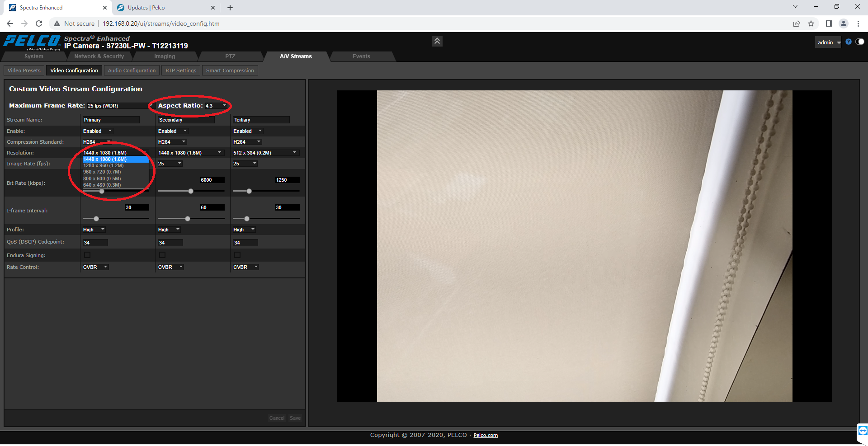The height and width of the screenshot is (446, 868).
Task: Select 1280 x 960 (1.2M) resolution option
Action: point(116,165)
